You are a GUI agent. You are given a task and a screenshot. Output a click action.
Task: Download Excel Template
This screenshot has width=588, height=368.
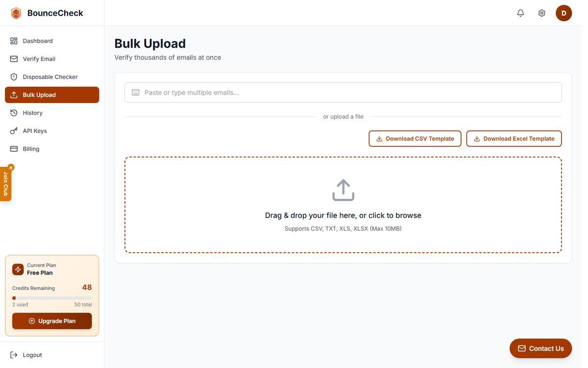point(514,139)
